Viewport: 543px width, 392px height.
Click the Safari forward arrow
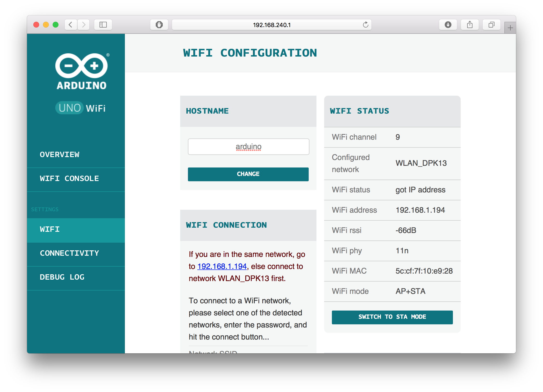click(84, 25)
